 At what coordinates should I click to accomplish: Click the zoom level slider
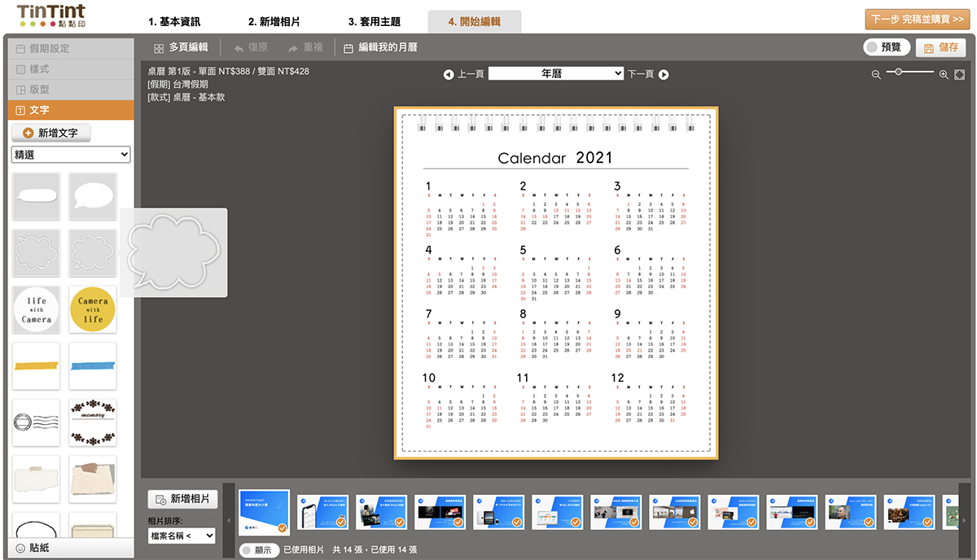(910, 72)
